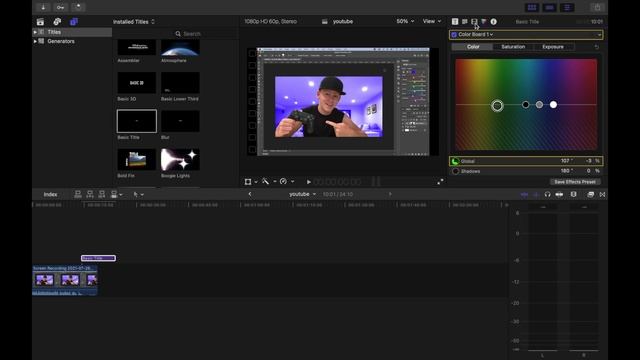
Task: Play the viewer video
Action: pos(309,182)
